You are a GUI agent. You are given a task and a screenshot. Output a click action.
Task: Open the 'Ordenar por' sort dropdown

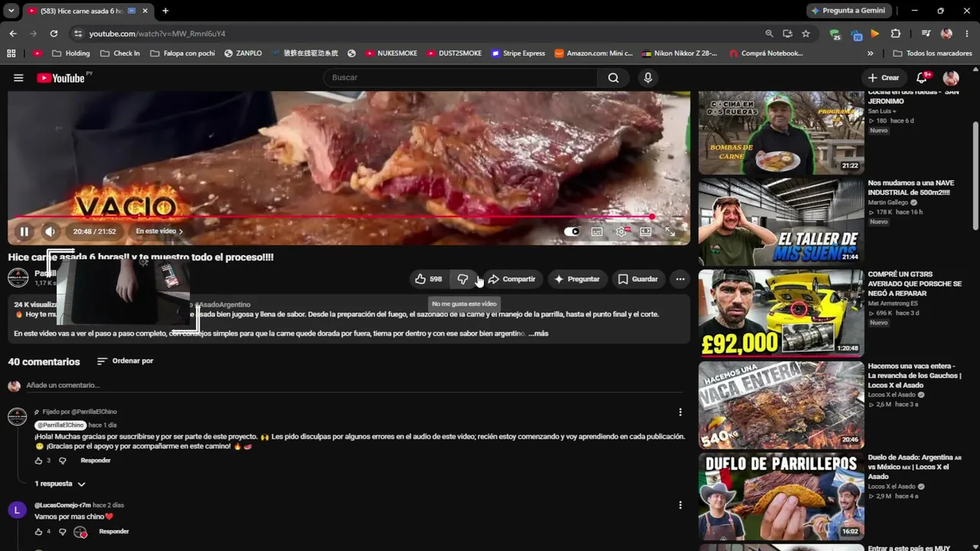[125, 361]
